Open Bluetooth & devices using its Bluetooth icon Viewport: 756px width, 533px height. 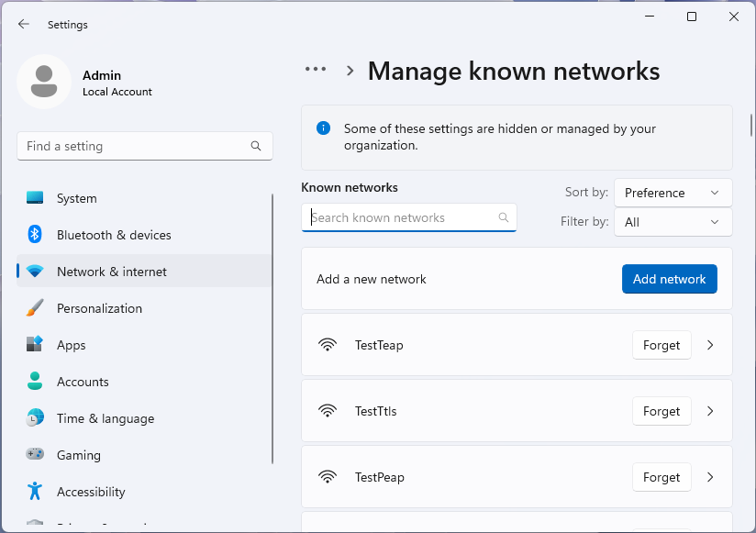pyautogui.click(x=34, y=235)
